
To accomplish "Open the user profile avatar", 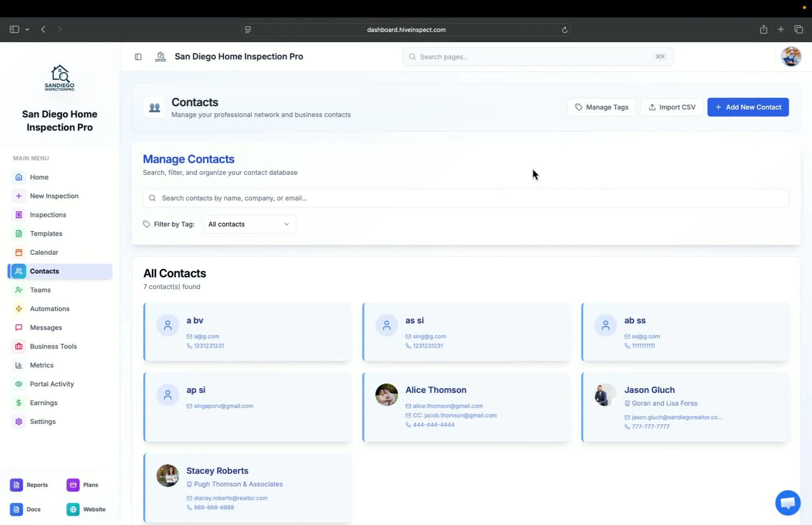I will [791, 57].
